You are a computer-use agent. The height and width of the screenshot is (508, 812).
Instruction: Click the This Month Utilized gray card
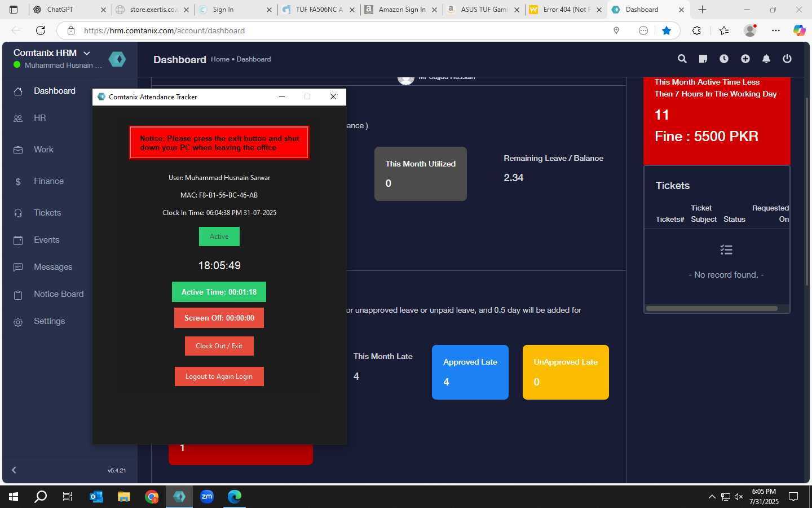pos(421,174)
